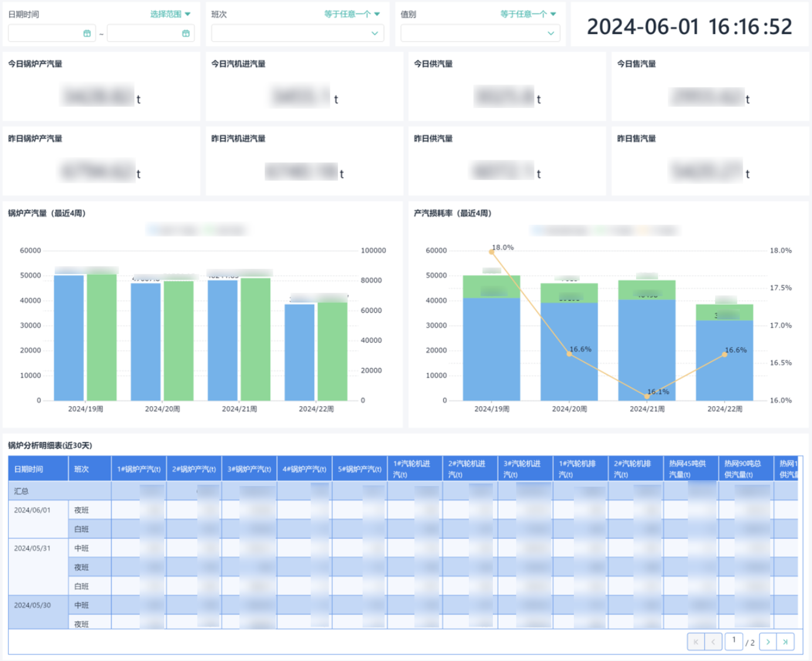Click the 日期时间 table column header
This screenshot has width=812, height=661.
tap(29, 469)
